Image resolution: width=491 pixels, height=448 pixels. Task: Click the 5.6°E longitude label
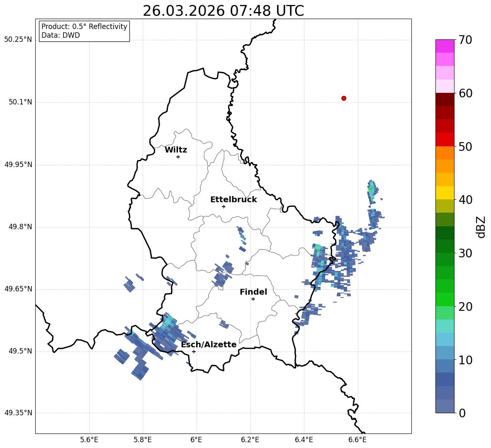89,440
